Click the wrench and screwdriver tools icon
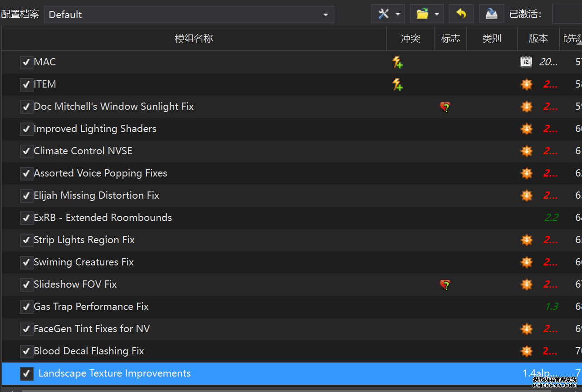Image resolution: width=582 pixels, height=392 pixels. coord(383,14)
